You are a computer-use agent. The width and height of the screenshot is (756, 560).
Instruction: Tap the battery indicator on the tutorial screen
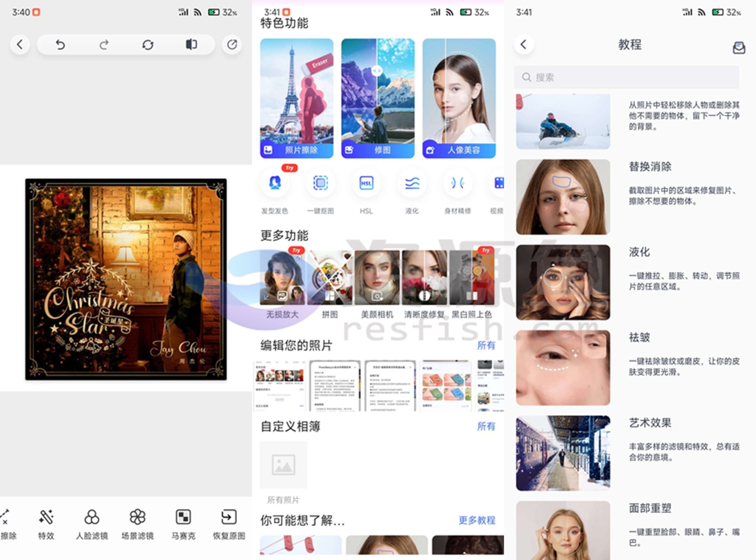coord(717,12)
